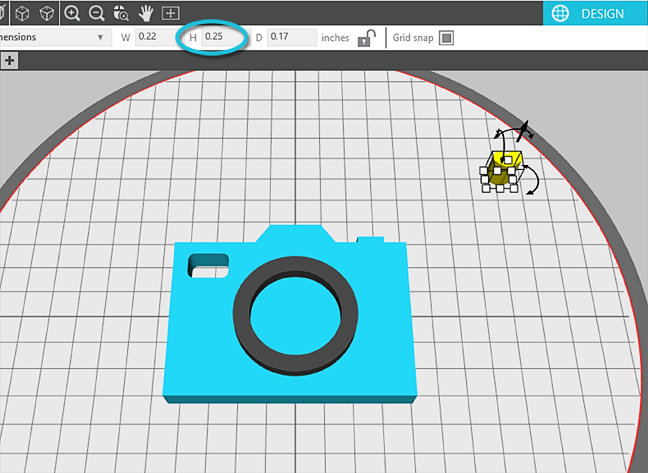Click the curved rotate arrow right of yellow cube
The width and height of the screenshot is (648, 473).
[x=533, y=180]
